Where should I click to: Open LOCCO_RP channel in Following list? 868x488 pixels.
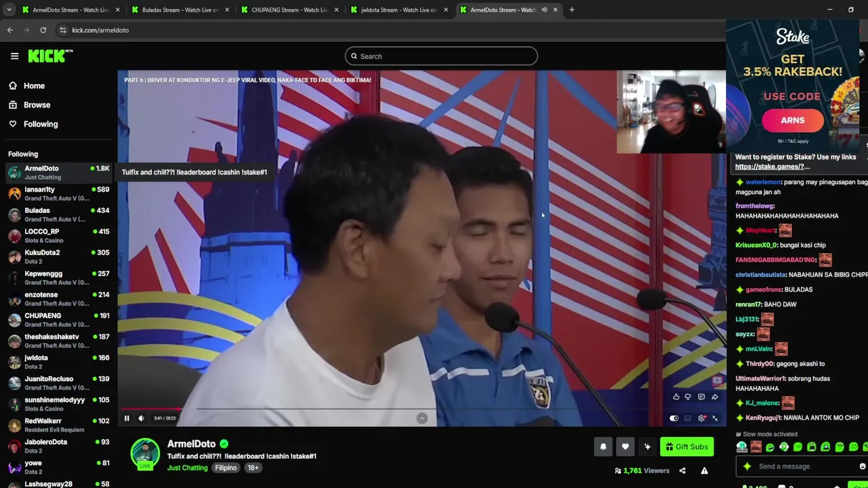point(58,236)
